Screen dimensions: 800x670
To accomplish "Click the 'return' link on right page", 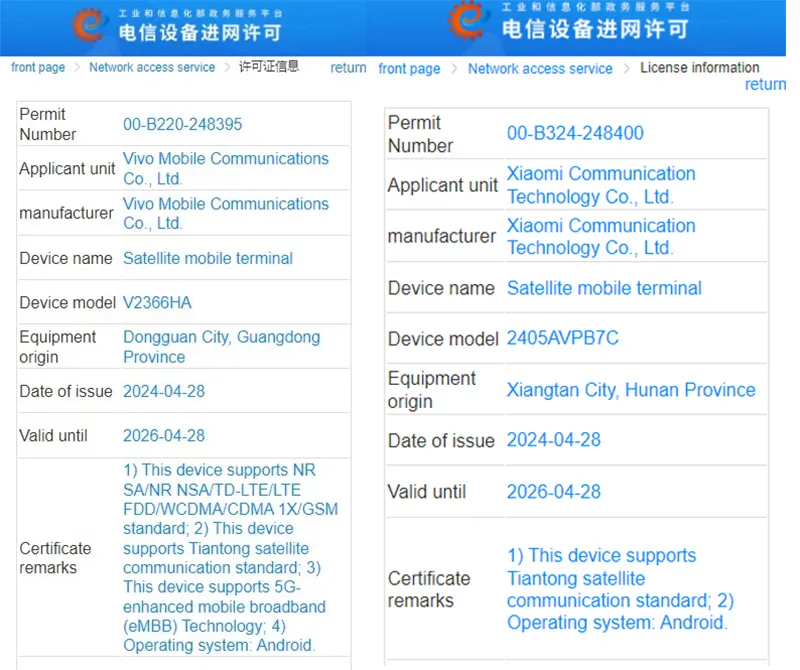I will [765, 84].
